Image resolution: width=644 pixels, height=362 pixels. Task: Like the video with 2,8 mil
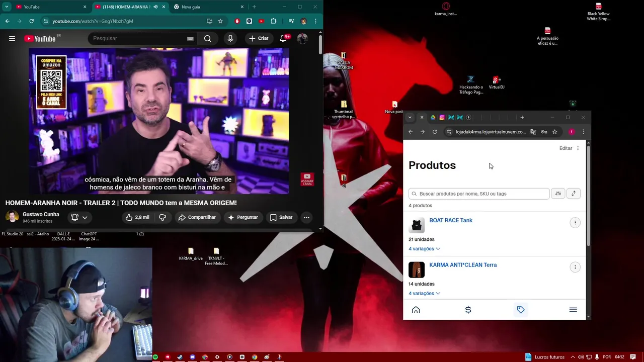(x=137, y=217)
